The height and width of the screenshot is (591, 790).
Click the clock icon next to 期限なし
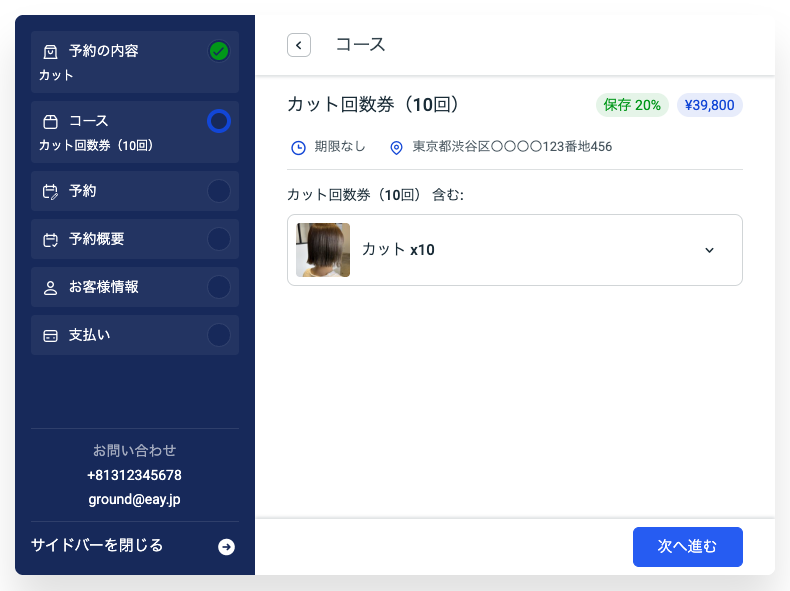coord(298,147)
